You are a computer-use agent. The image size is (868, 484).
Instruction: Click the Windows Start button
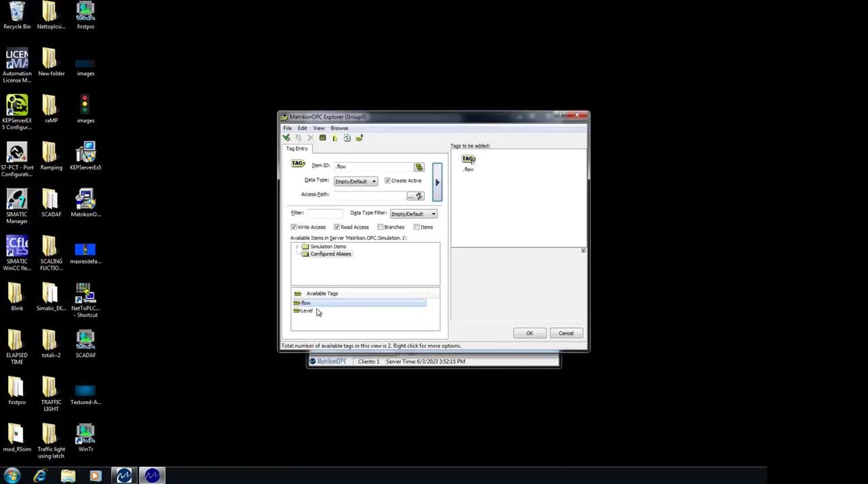coord(11,475)
